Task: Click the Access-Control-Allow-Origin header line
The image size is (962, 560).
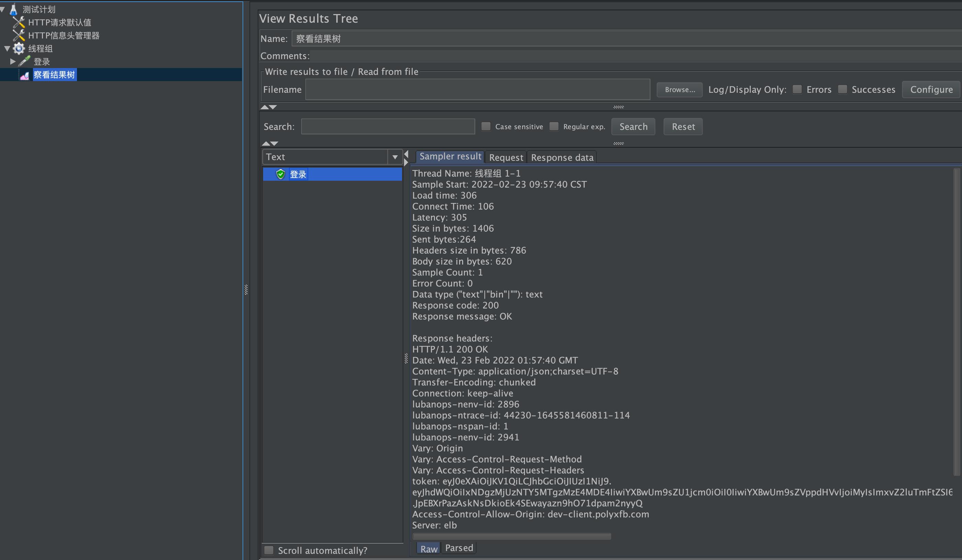Action: pos(530,514)
